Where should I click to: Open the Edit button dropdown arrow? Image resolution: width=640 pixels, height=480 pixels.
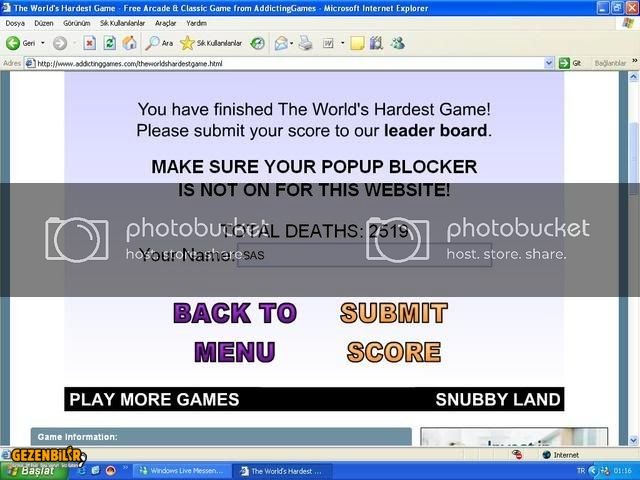click(342, 43)
